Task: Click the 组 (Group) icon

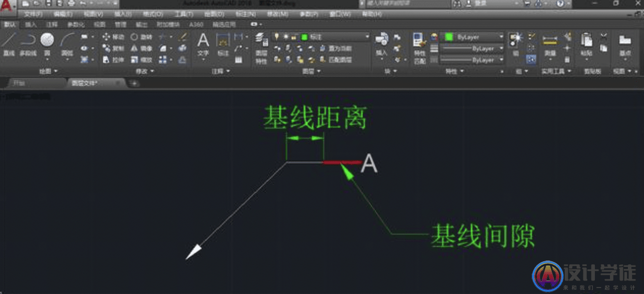Action: pos(516,44)
